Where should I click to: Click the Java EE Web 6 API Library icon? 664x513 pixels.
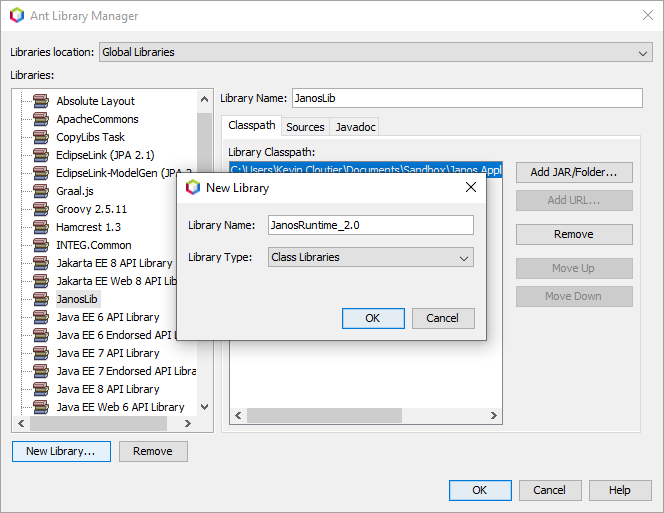point(41,407)
